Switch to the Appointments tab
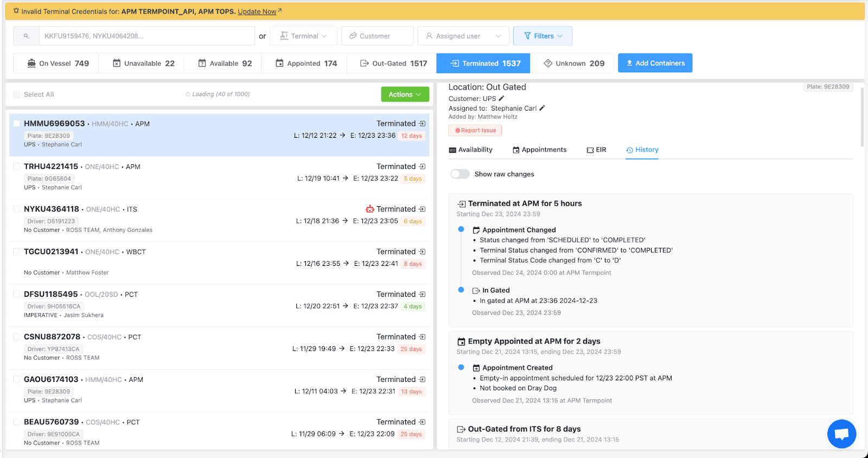868x458 pixels. (x=540, y=150)
